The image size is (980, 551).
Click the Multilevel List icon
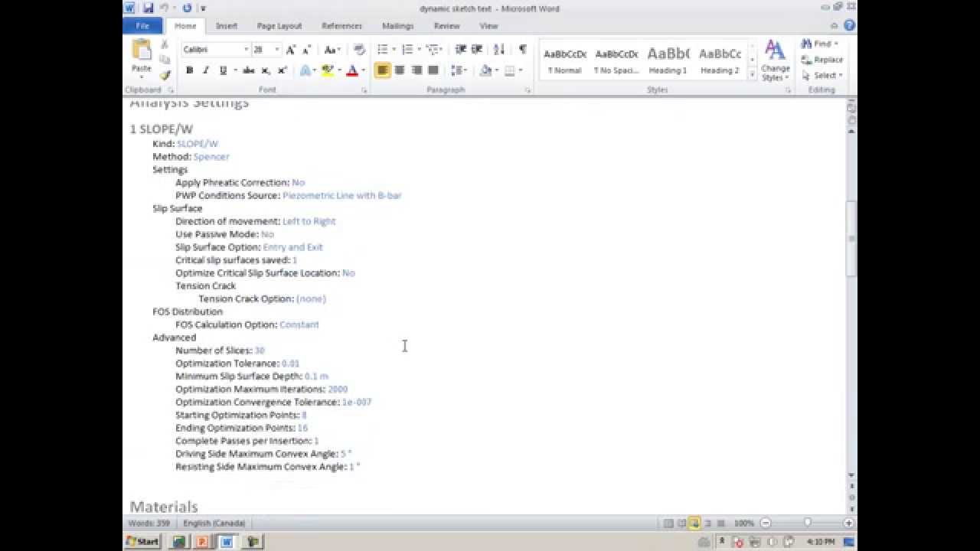[x=433, y=50]
